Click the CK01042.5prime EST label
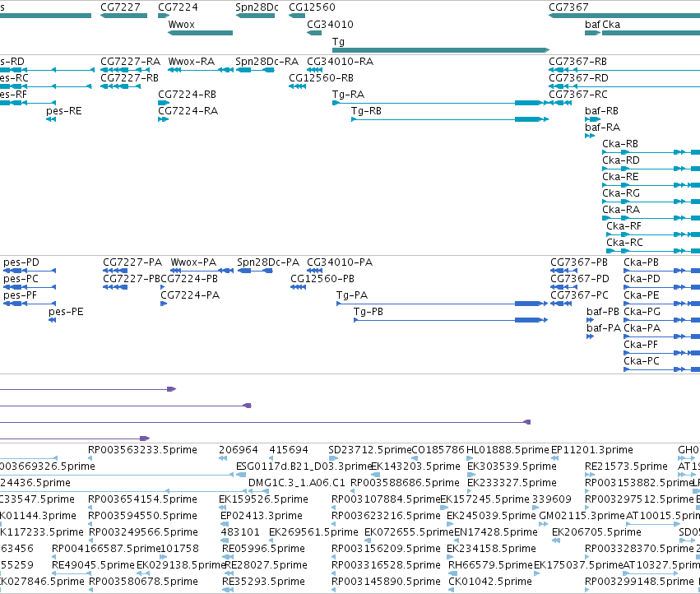The width and height of the screenshot is (700, 594). pos(490,582)
